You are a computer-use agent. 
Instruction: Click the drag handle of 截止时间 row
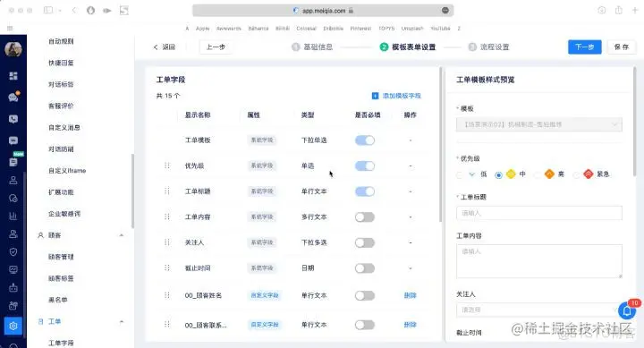click(x=166, y=267)
